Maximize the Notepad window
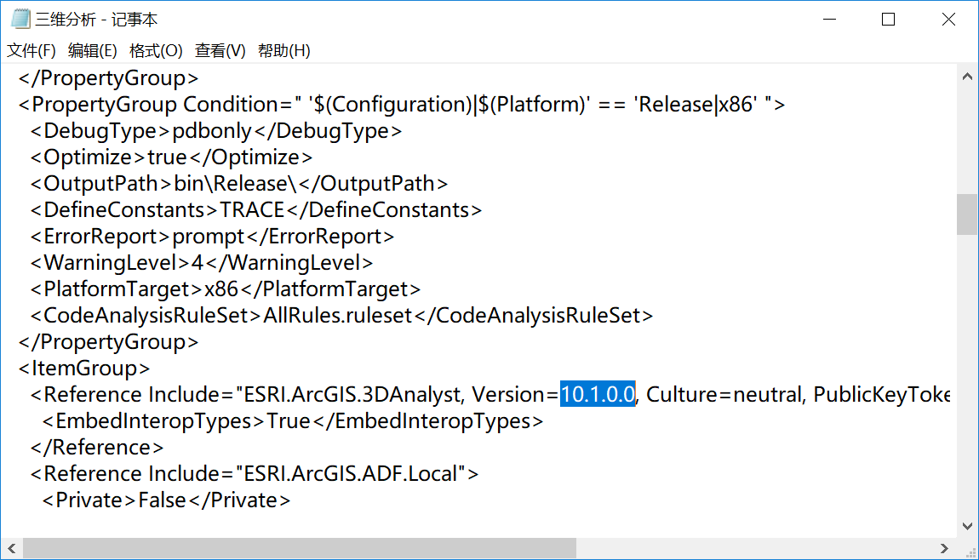This screenshot has height=560, width=979. coord(888,20)
